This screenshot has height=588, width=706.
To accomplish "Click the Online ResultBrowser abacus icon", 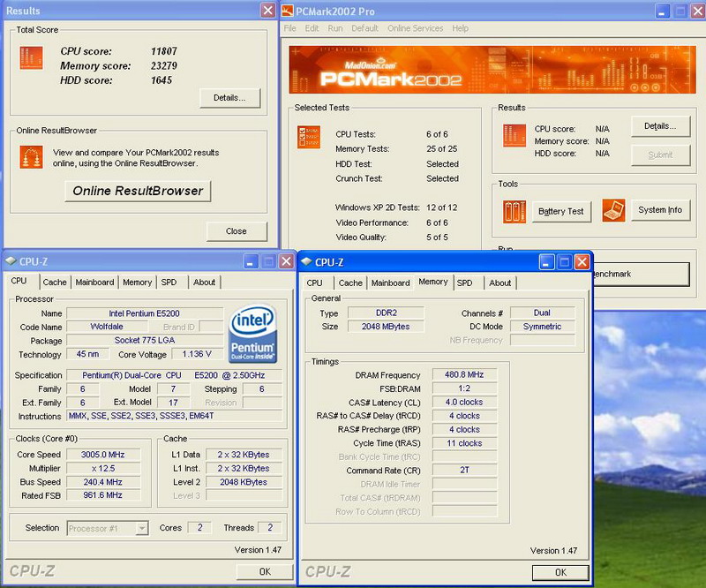I will (x=31, y=157).
